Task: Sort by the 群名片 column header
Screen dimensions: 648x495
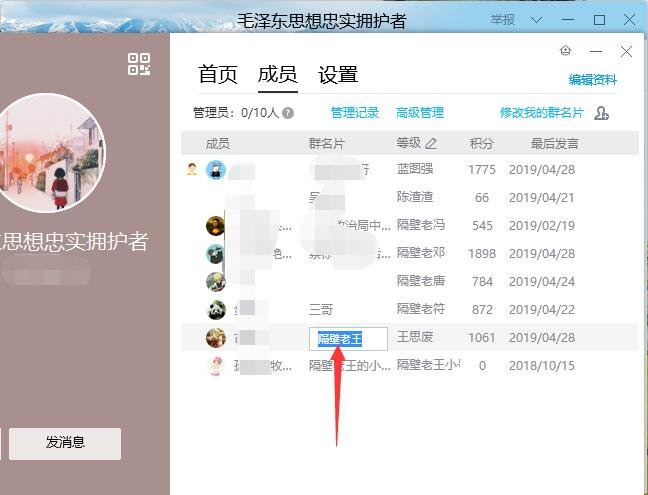Action: pos(326,144)
